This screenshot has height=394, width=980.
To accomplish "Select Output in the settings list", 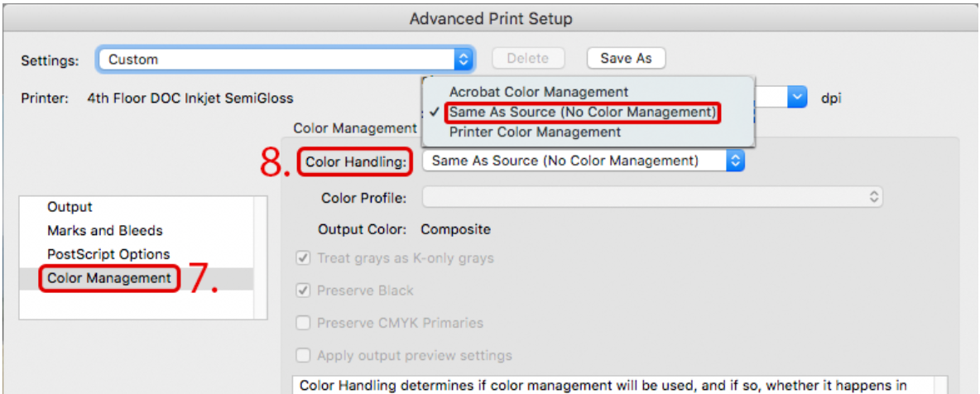I will [x=70, y=207].
